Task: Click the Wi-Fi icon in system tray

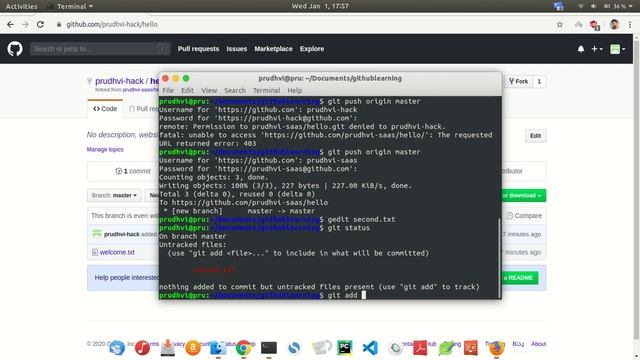Action: click(x=580, y=6)
